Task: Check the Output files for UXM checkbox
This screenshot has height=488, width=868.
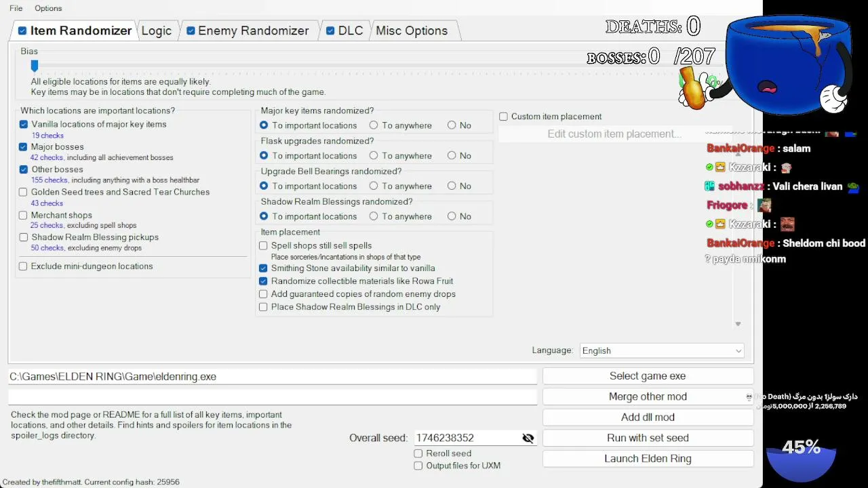Action: (x=418, y=466)
